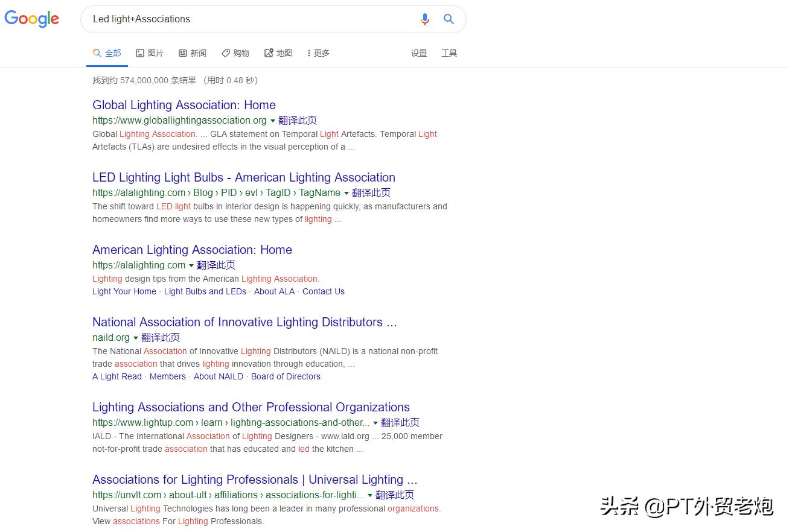Click the magnifying glass search icon
This screenshot has width=789, height=532.
pyautogui.click(x=449, y=19)
